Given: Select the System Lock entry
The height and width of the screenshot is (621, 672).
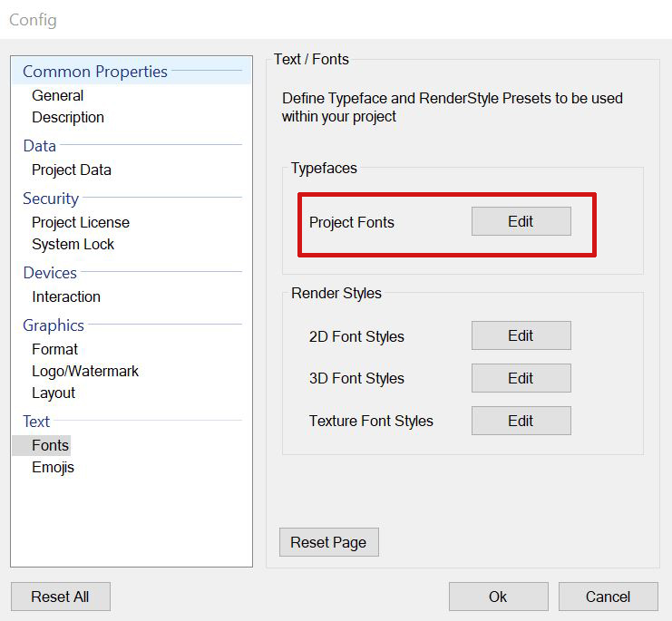Looking at the screenshot, I should 73,244.
